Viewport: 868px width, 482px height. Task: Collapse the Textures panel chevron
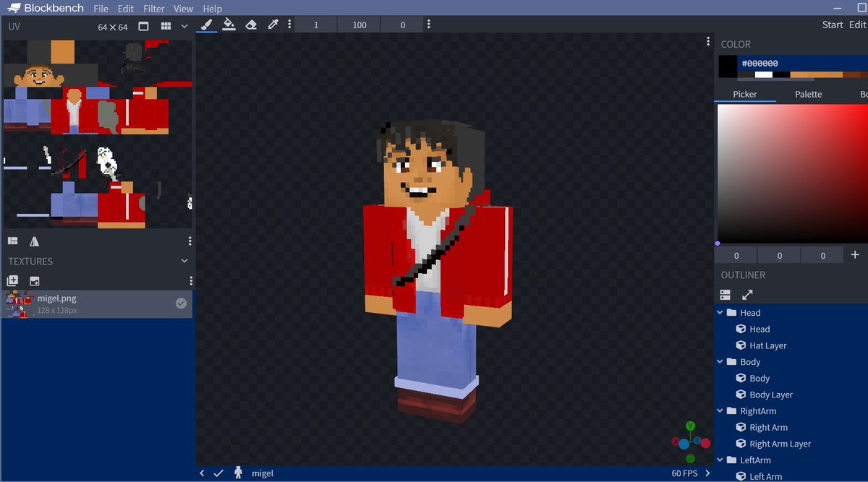[184, 261]
